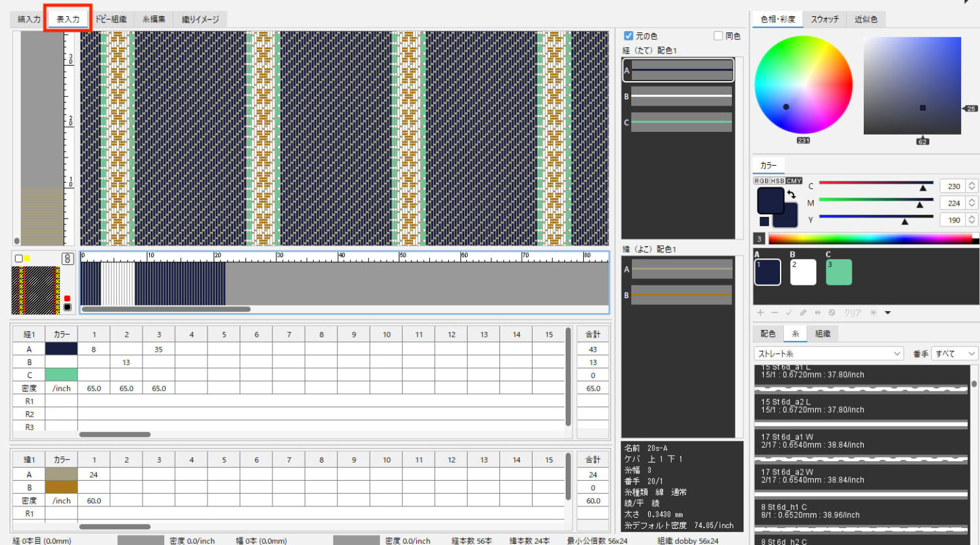
Task: Click the swap foreground and background colors arrow
Action: tap(791, 195)
